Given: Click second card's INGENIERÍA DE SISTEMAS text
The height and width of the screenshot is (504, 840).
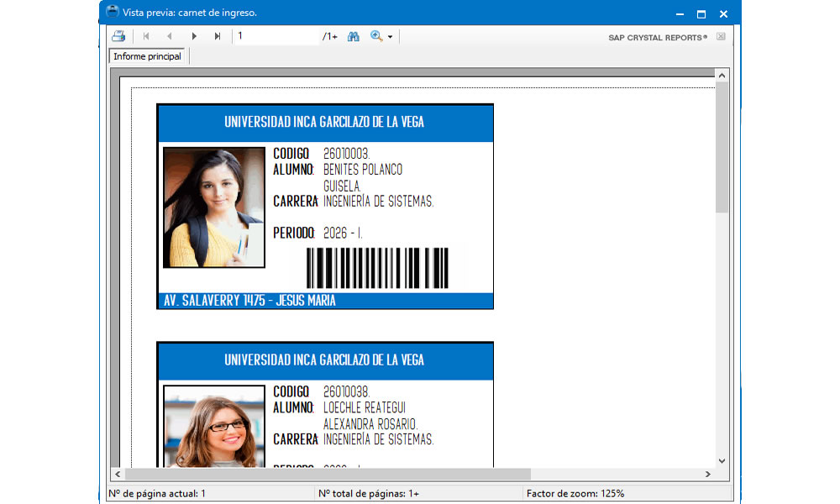Looking at the screenshot, I should coord(378,439).
